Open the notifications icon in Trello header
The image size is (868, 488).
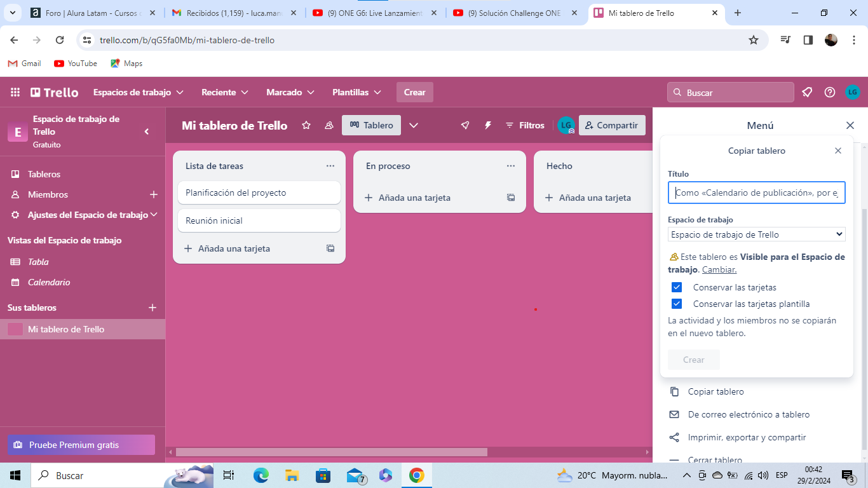tap(807, 92)
